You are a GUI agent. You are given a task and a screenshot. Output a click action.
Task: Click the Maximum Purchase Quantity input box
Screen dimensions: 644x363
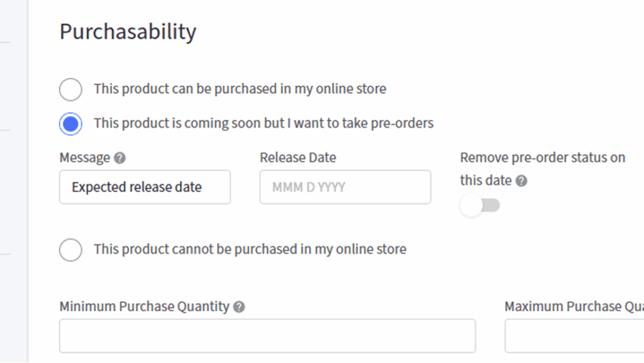click(x=574, y=336)
